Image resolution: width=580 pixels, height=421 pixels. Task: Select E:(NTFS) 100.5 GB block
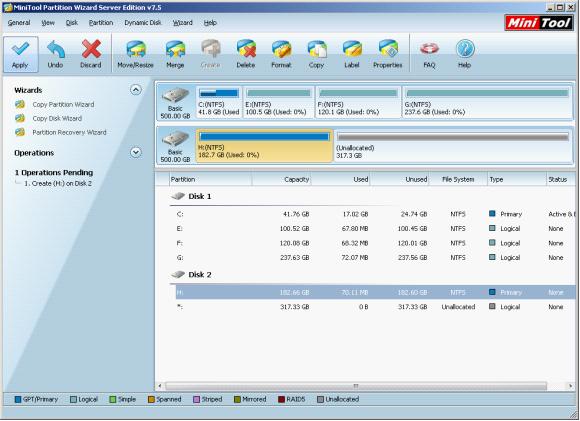(x=278, y=102)
